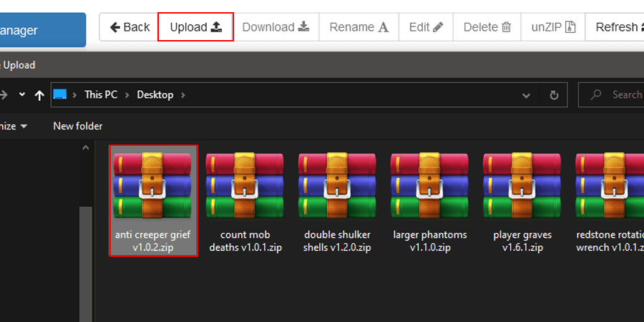Click the unZIP toolbar button

553,27
